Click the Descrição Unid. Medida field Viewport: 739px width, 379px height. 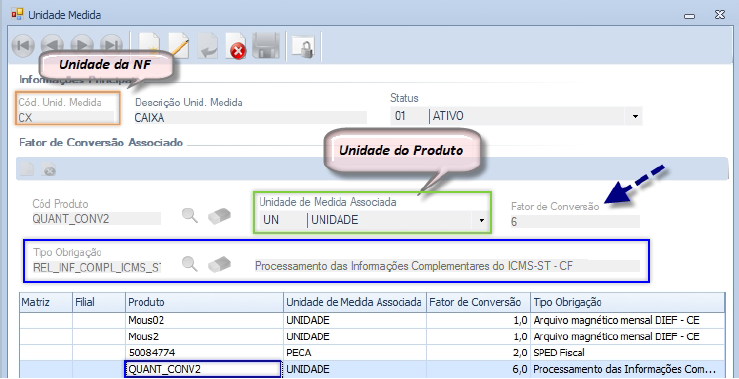click(x=250, y=118)
